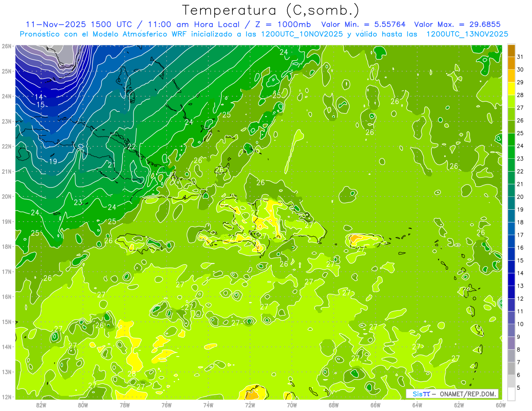Image resolution: width=532 pixels, height=411 pixels.
Task: Click the 'Temperatura (C,somb.)' title
Action: point(271,10)
